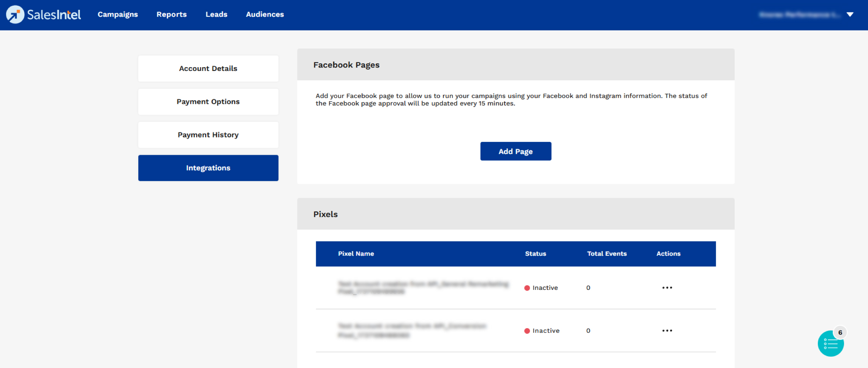Click the SalesIntel logo
The height and width of the screenshot is (368, 868).
[x=43, y=14]
